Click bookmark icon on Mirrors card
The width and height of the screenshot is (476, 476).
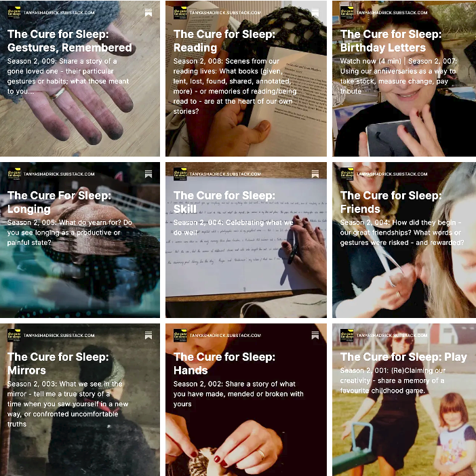[x=148, y=335]
